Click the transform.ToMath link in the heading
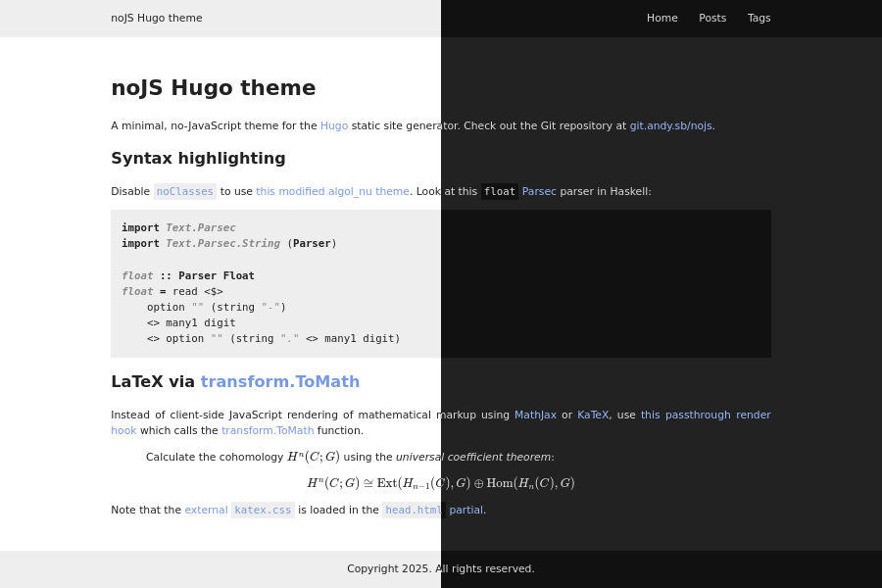 tap(279, 381)
